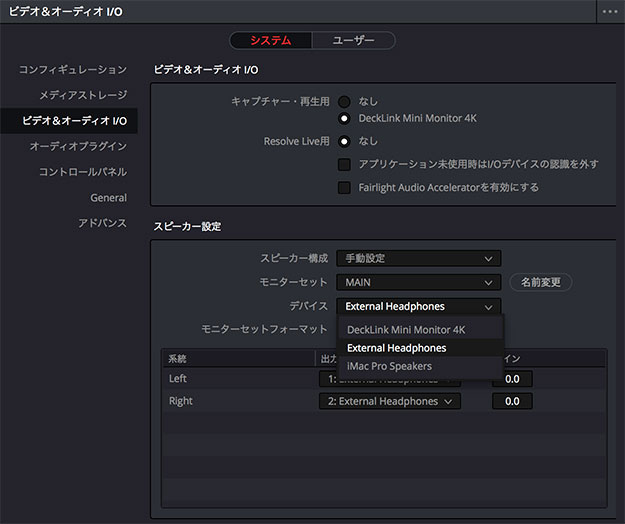Open アドバンス settings section
The width and height of the screenshot is (625, 524).
(102, 223)
